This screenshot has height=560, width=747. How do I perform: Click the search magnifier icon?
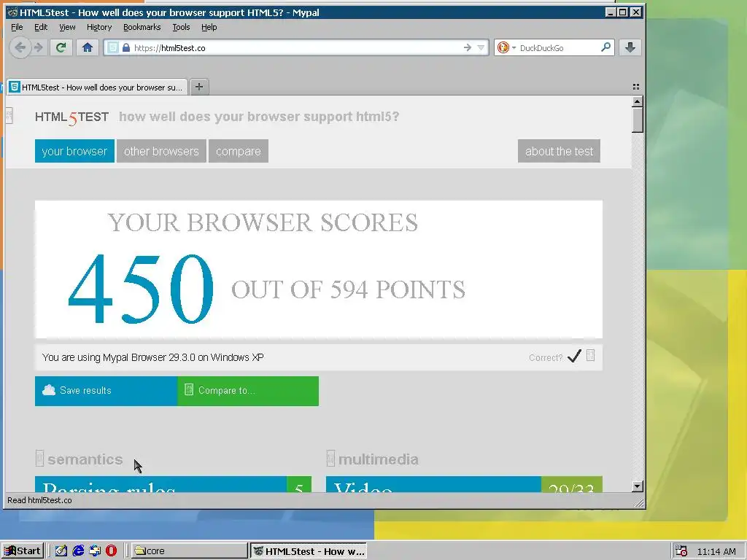(605, 47)
